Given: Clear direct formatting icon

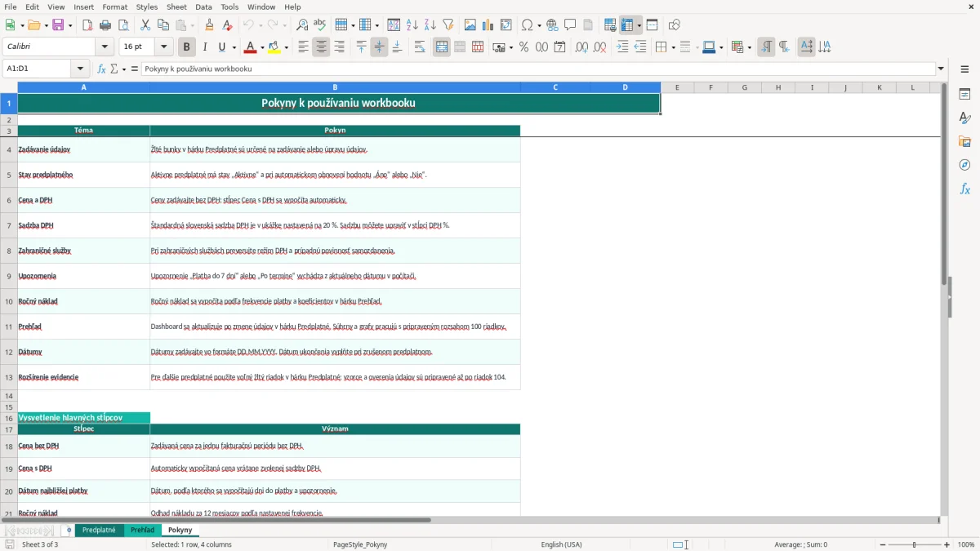Looking at the screenshot, I should tap(228, 25).
